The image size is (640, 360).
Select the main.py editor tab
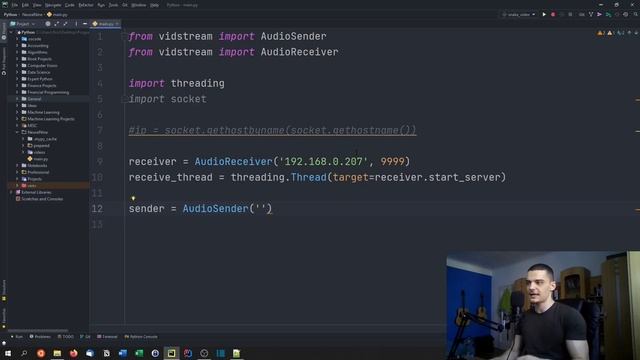[104, 24]
